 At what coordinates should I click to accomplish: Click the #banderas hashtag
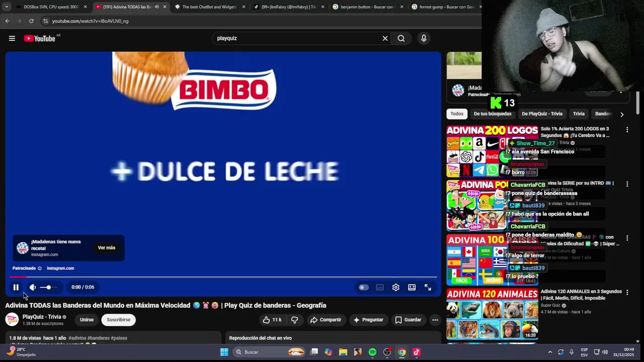pos(99,338)
